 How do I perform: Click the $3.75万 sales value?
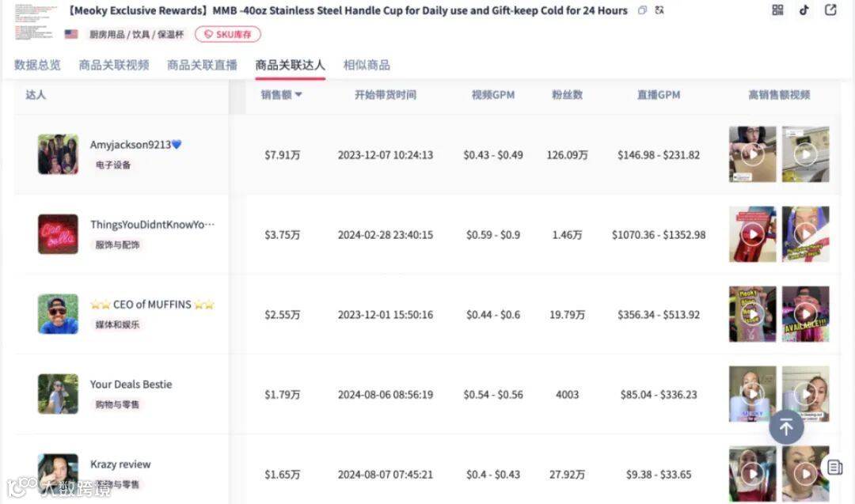pos(283,235)
